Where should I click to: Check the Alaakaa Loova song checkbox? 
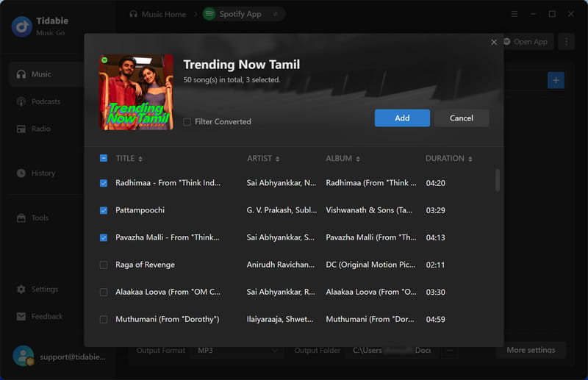pyautogui.click(x=104, y=293)
